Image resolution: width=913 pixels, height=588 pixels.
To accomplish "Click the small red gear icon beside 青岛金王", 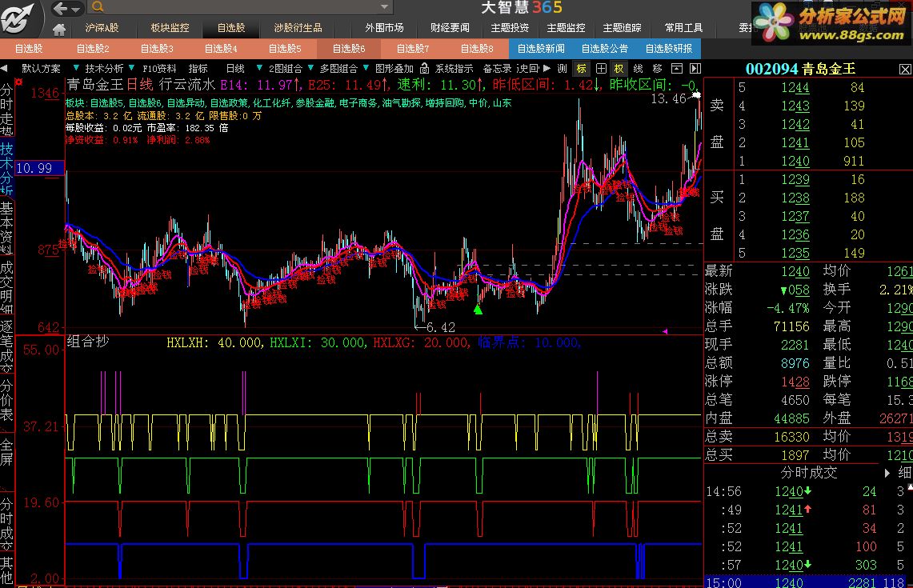I will (x=18, y=82).
